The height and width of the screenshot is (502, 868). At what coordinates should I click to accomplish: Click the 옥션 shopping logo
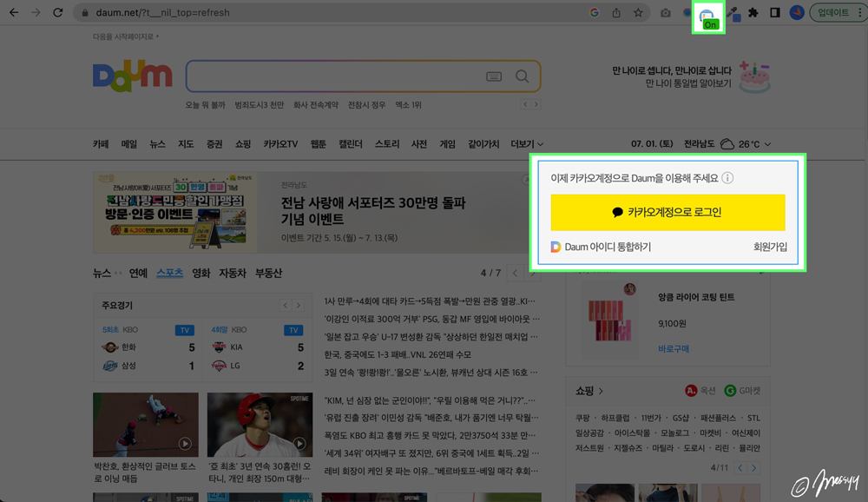pos(700,391)
